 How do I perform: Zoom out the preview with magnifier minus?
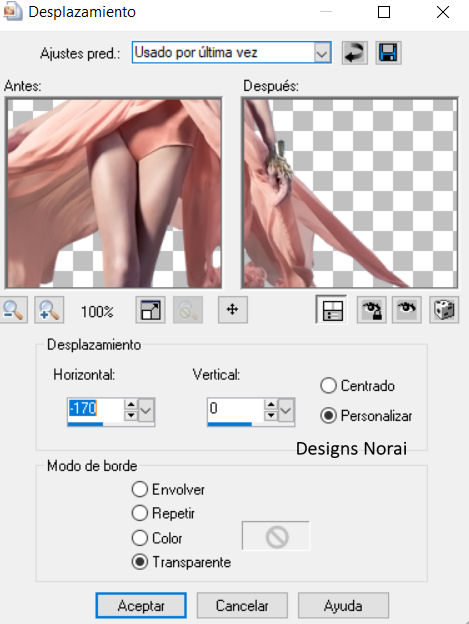[x=13, y=310]
